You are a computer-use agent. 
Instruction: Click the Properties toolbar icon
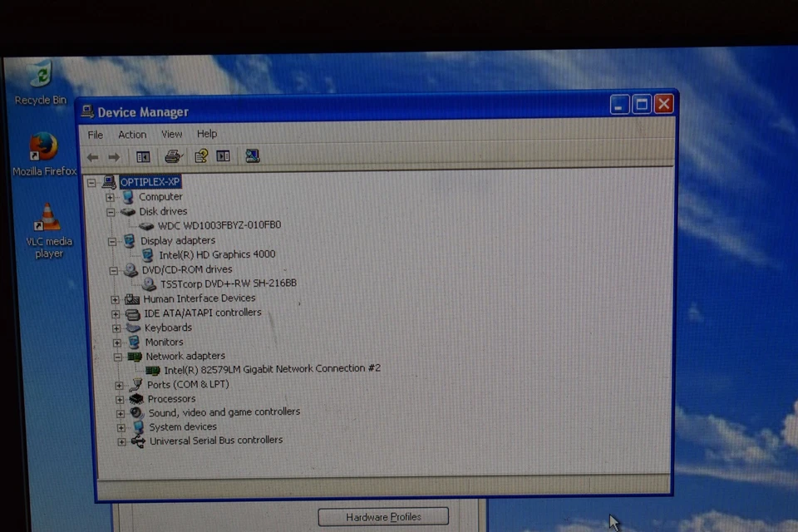(x=222, y=156)
